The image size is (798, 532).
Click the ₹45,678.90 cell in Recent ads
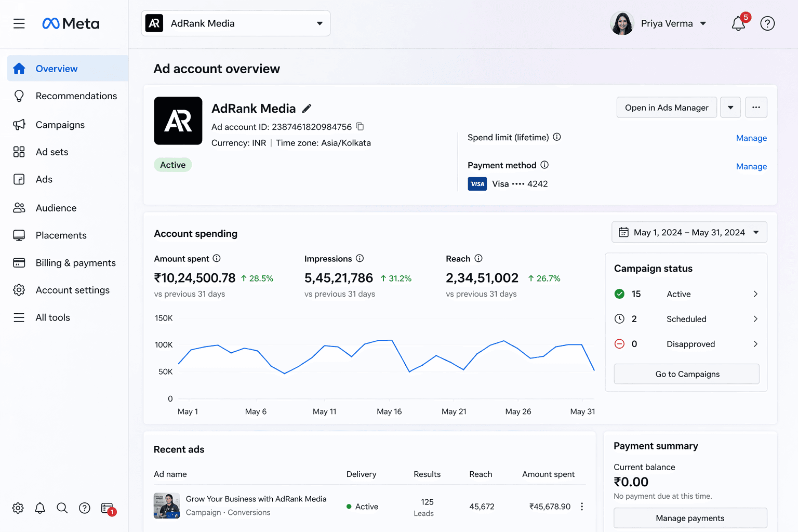click(550, 507)
